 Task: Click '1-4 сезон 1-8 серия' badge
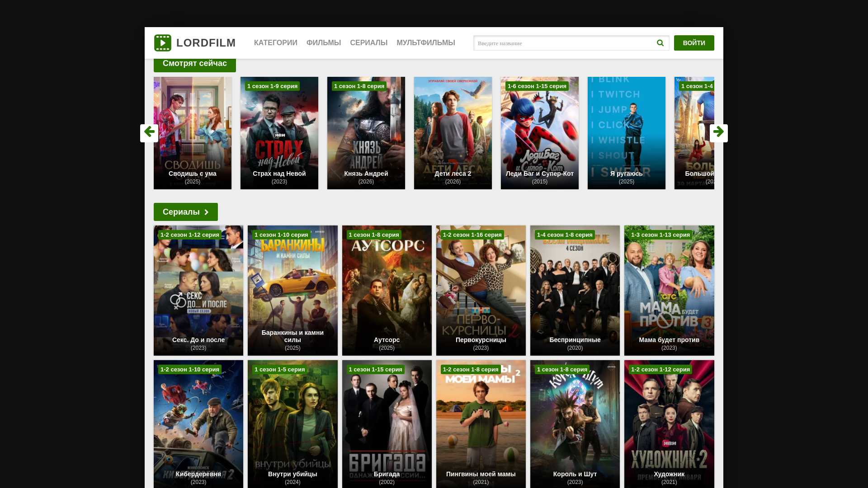[565, 235]
